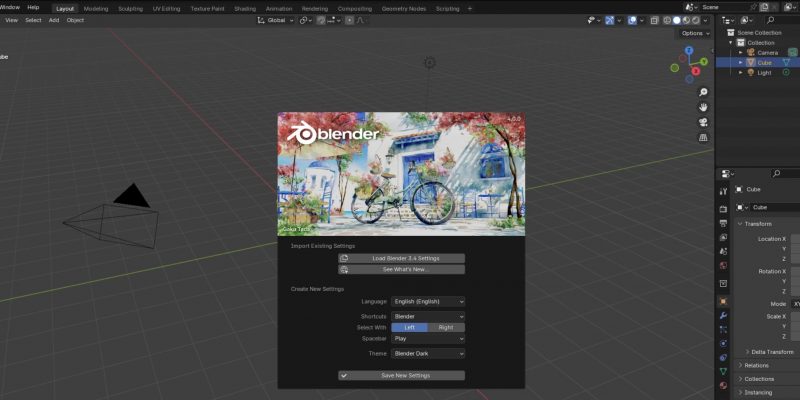Switch to the Modeling workspace tab
This screenshot has width=800, height=400.
click(x=95, y=9)
